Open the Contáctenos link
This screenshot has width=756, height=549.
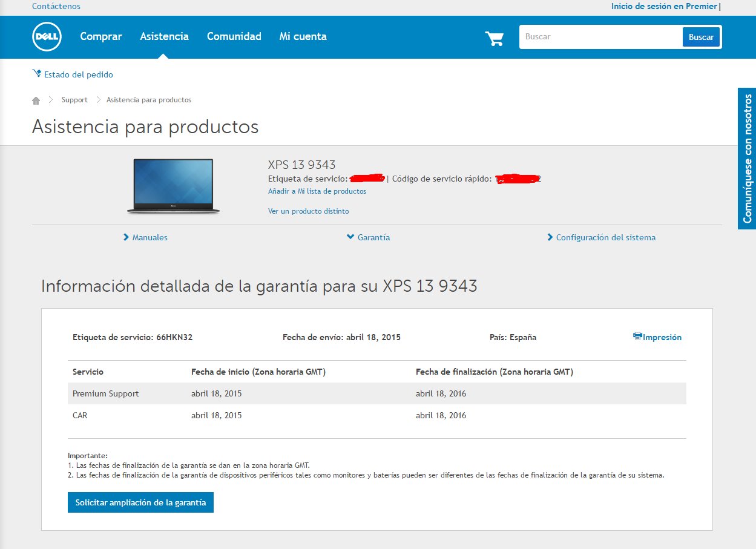click(x=56, y=6)
